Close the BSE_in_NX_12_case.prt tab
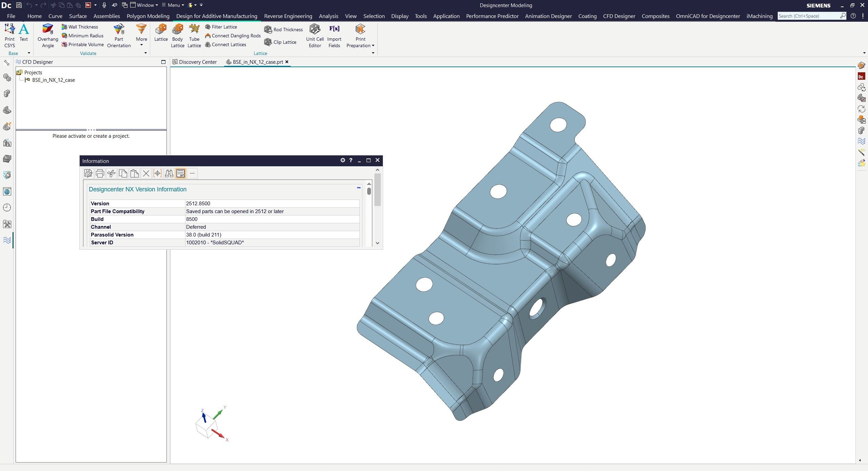 tap(287, 62)
